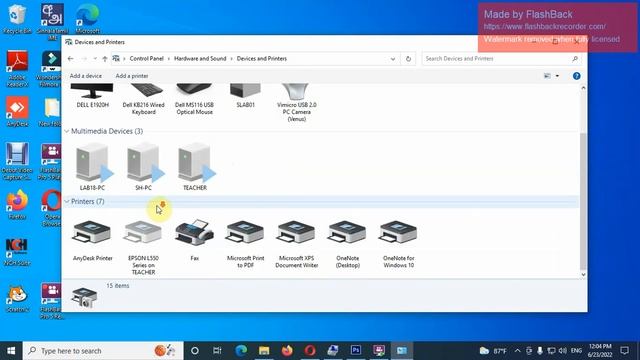The width and height of the screenshot is (640, 360).
Task: Open the recent locations dropdown arrow
Action: pyautogui.click(x=95, y=59)
